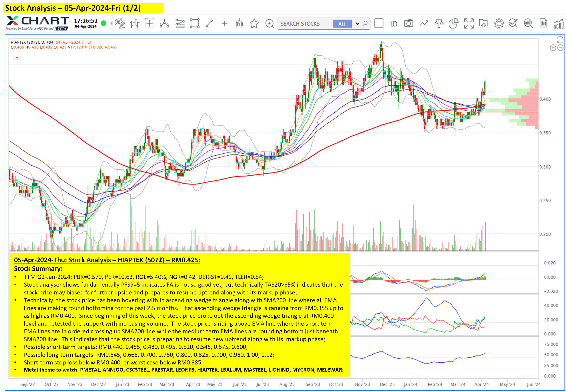Click the camera screenshot icon
The image size is (566, 392).
click(x=408, y=24)
